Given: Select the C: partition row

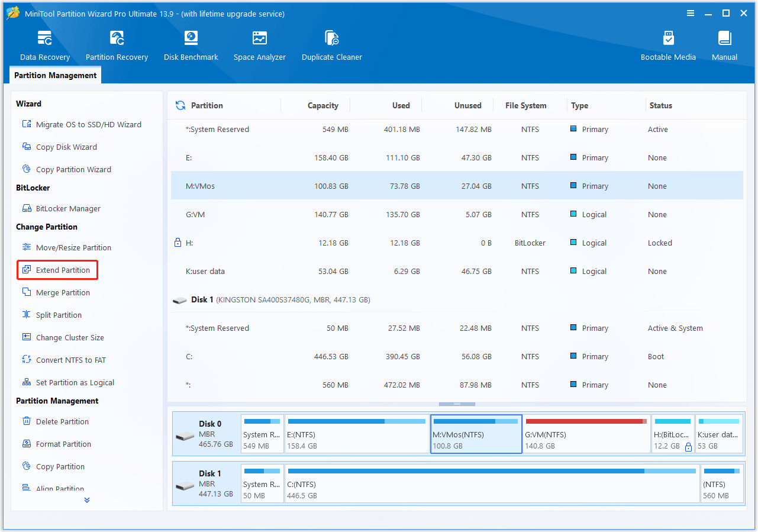Looking at the screenshot, I should (x=457, y=356).
